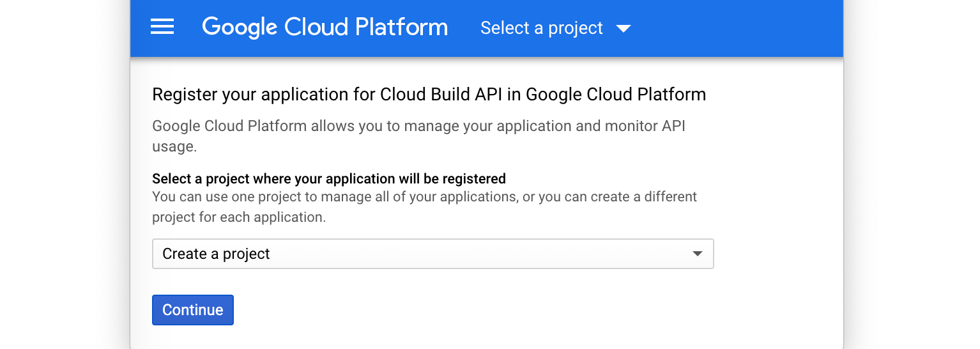Click the gray arrow in project dropdown
The height and width of the screenshot is (349, 980).
click(x=698, y=254)
